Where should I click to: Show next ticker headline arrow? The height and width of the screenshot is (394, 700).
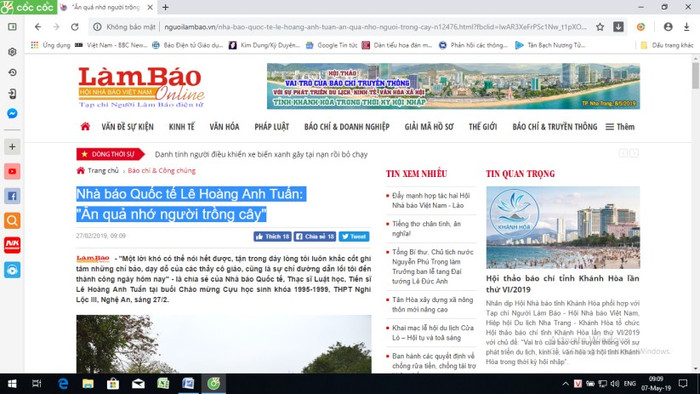(634, 153)
